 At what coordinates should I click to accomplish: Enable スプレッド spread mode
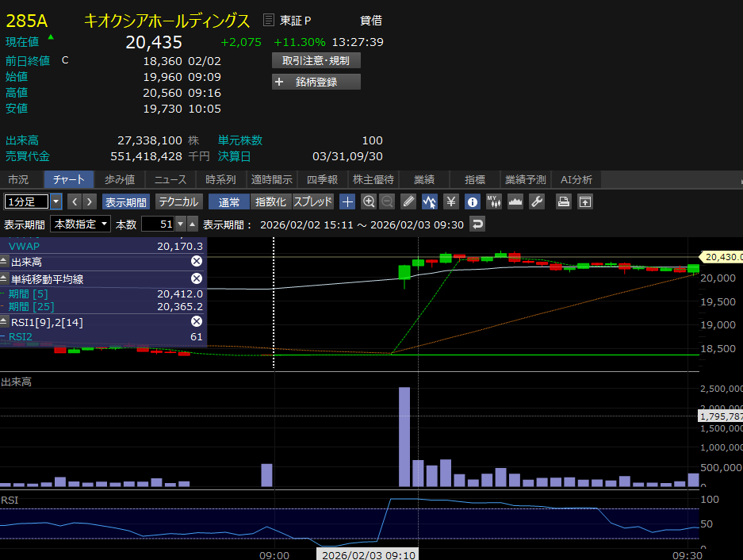[313, 201]
